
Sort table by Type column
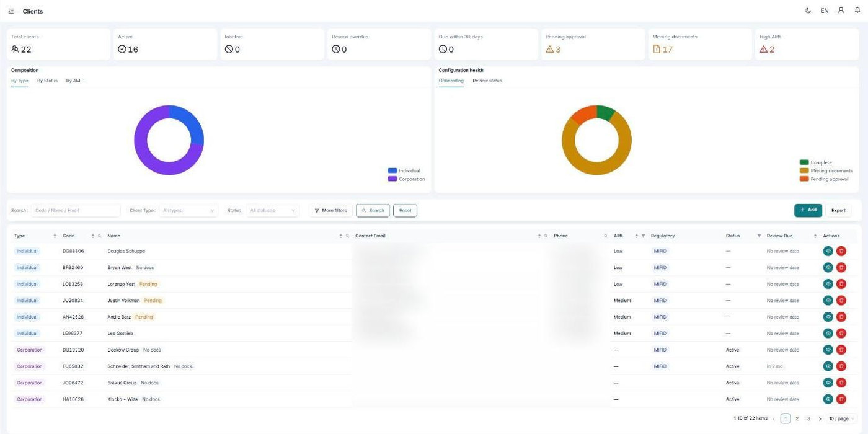coord(55,236)
